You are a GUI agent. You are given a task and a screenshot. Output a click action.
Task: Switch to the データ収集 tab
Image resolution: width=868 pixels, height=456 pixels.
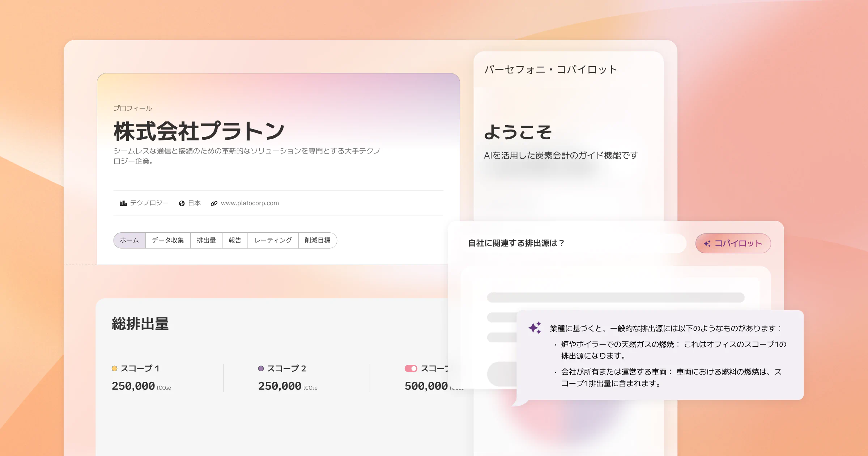(168, 240)
